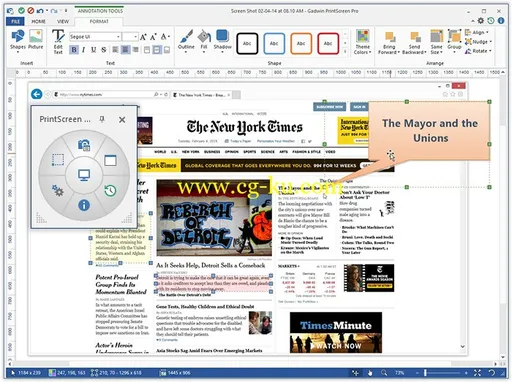Click Send Backward in Arrange group
Viewport: 512px width, 382px height.
414,43
